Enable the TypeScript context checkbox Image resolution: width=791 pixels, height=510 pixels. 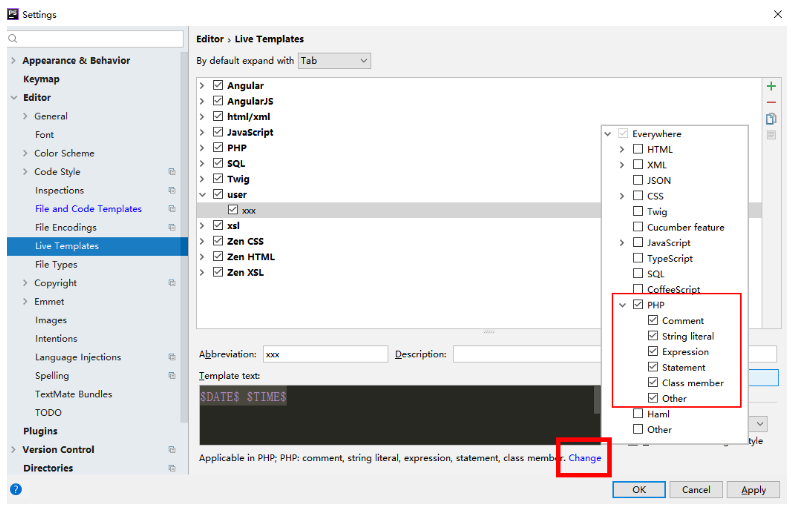click(x=638, y=258)
